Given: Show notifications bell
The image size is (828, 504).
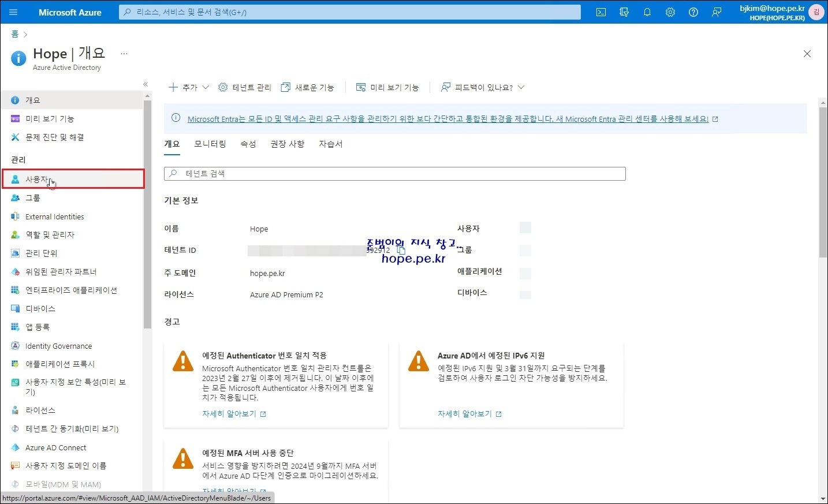Looking at the screenshot, I should (647, 12).
